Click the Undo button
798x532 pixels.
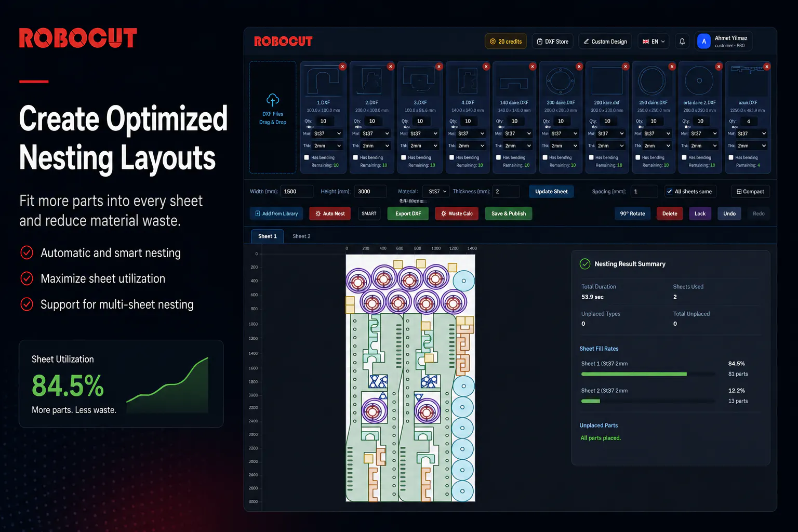(729, 214)
